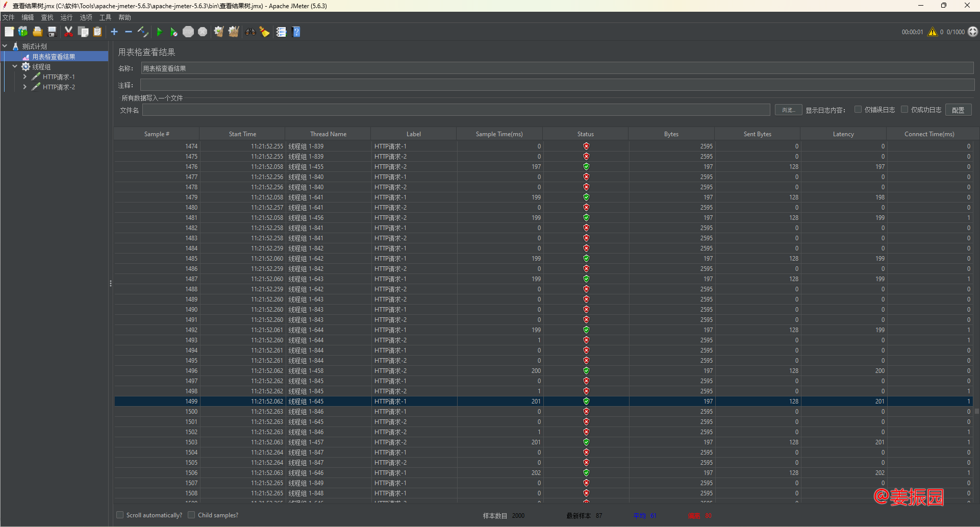Click the Toggle enable/disable icon
This screenshot has height=527, width=980.
tap(143, 32)
